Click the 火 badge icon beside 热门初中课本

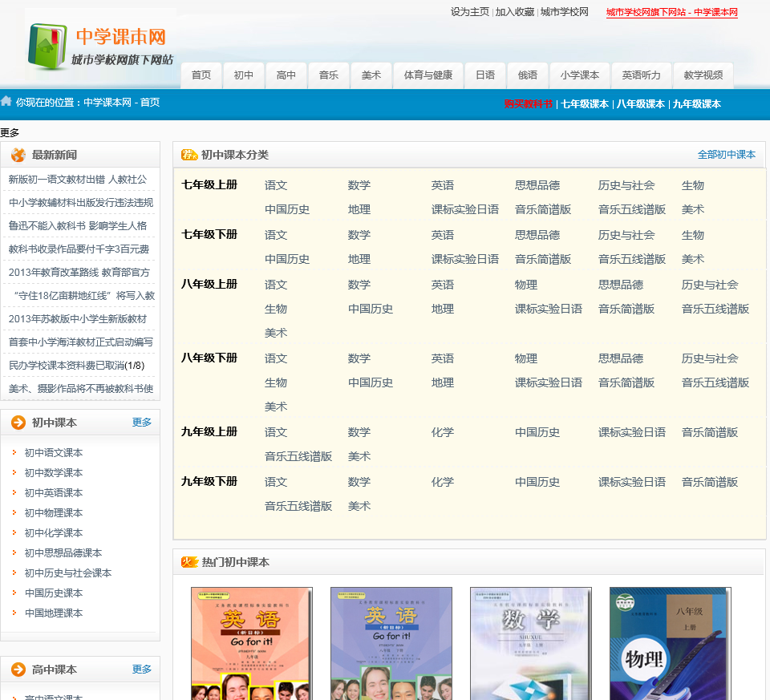coord(189,562)
